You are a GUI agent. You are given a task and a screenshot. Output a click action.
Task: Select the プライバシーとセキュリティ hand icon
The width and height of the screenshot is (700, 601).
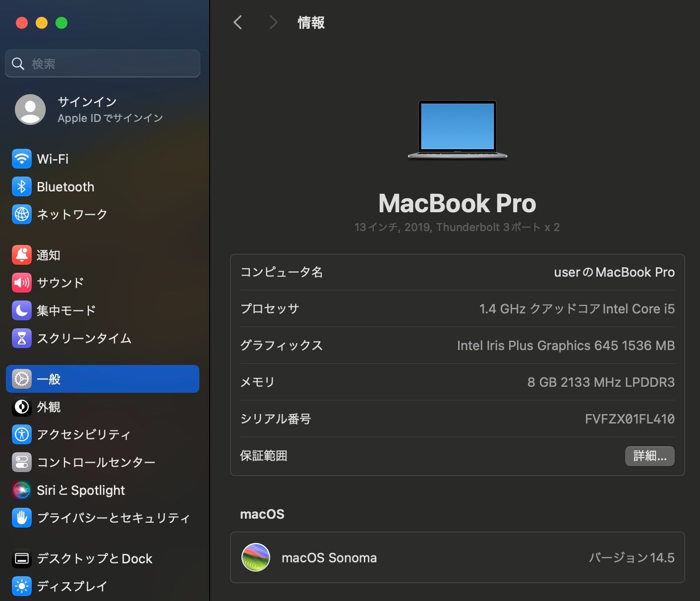[x=21, y=518]
